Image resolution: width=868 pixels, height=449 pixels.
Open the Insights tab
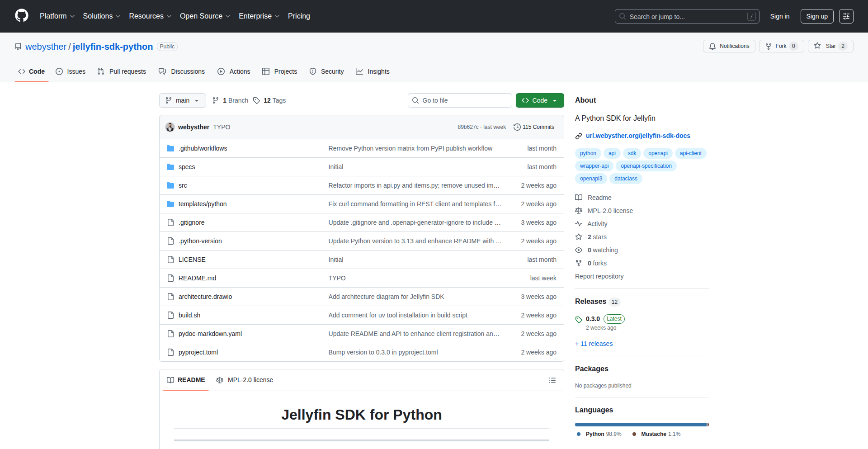[373, 71]
